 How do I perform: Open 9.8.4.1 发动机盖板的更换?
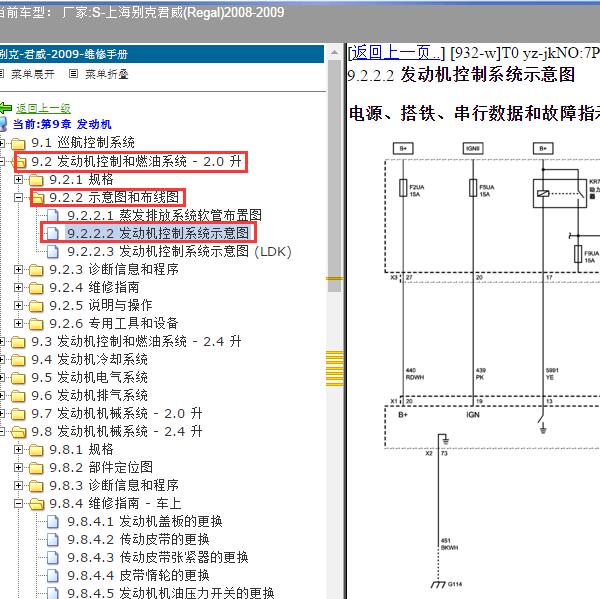[145, 521]
